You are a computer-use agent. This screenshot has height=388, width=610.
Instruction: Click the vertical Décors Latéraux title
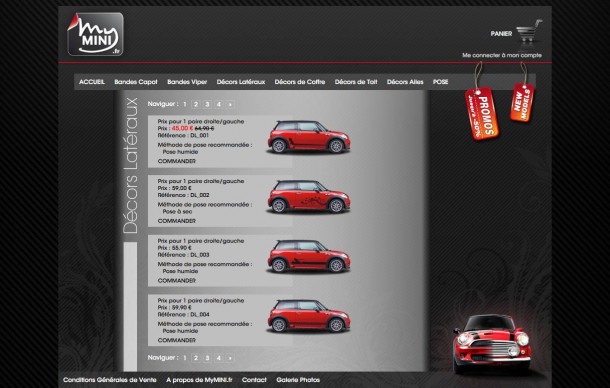click(x=130, y=166)
